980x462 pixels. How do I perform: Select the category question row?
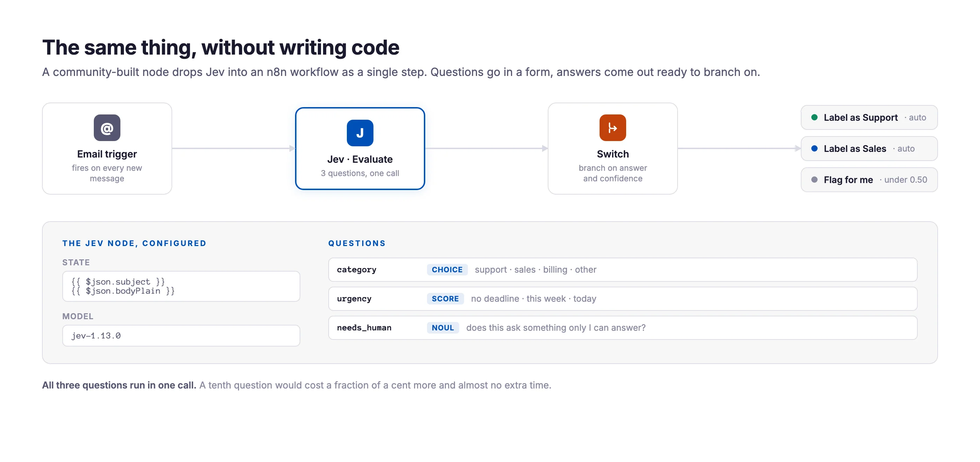[623, 269]
